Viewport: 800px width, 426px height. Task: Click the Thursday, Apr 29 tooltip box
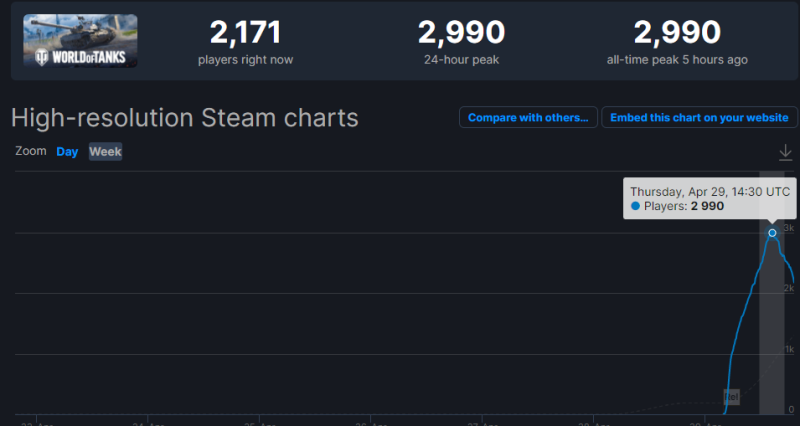pos(710,198)
